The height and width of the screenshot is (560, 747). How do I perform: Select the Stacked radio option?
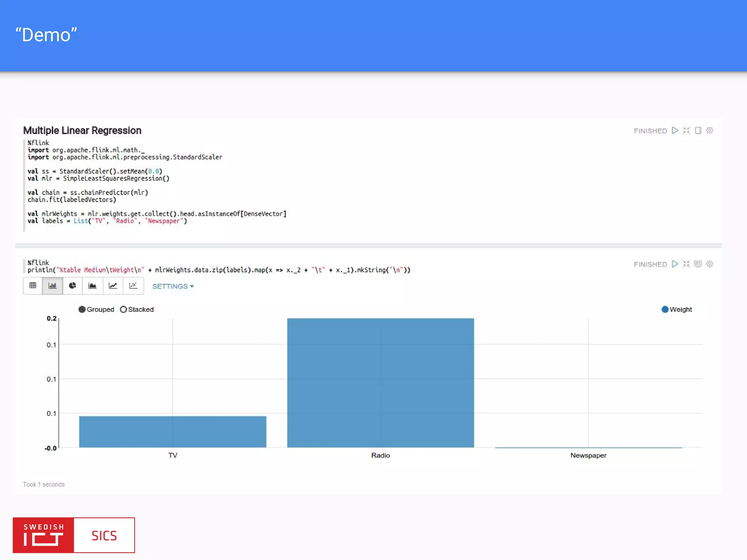(123, 310)
